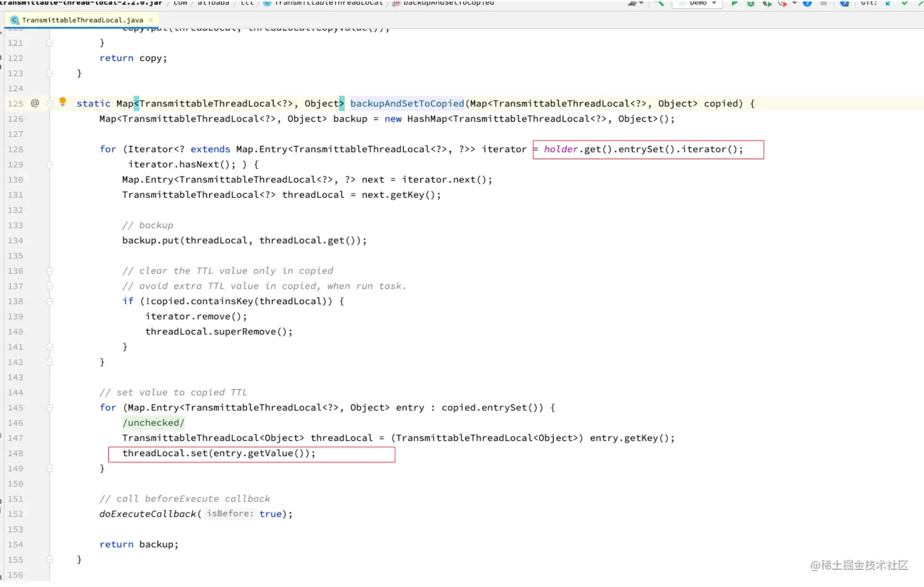Click the fold end marker on line 141
The height and width of the screenshot is (587, 924).
50,347
